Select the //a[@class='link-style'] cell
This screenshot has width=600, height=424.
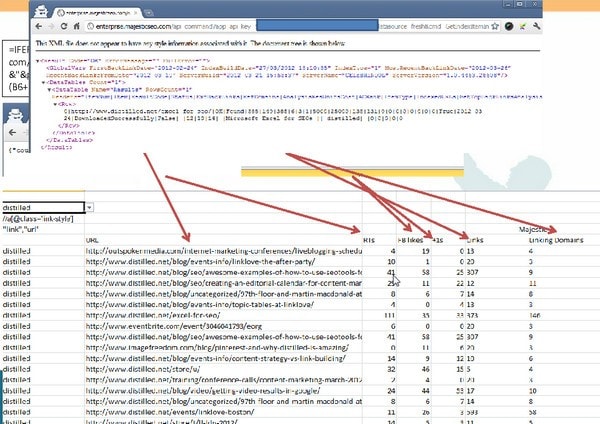(x=43, y=219)
